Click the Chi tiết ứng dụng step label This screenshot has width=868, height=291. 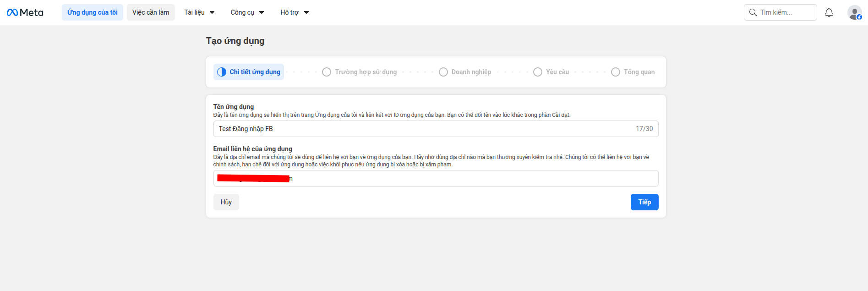(x=255, y=72)
